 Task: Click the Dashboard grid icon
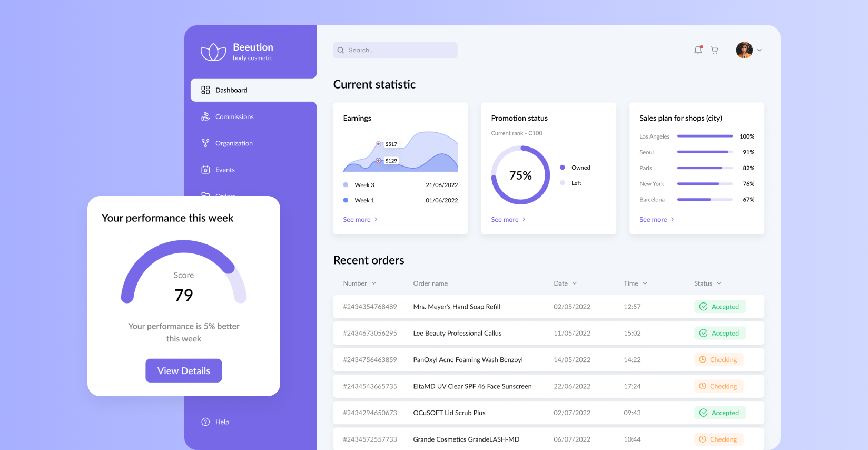point(205,90)
